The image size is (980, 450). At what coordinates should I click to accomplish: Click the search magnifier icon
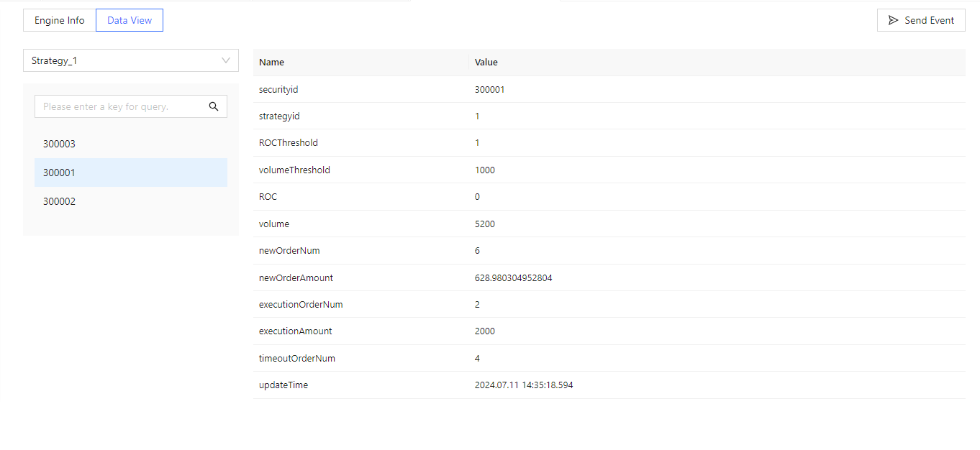pos(214,106)
